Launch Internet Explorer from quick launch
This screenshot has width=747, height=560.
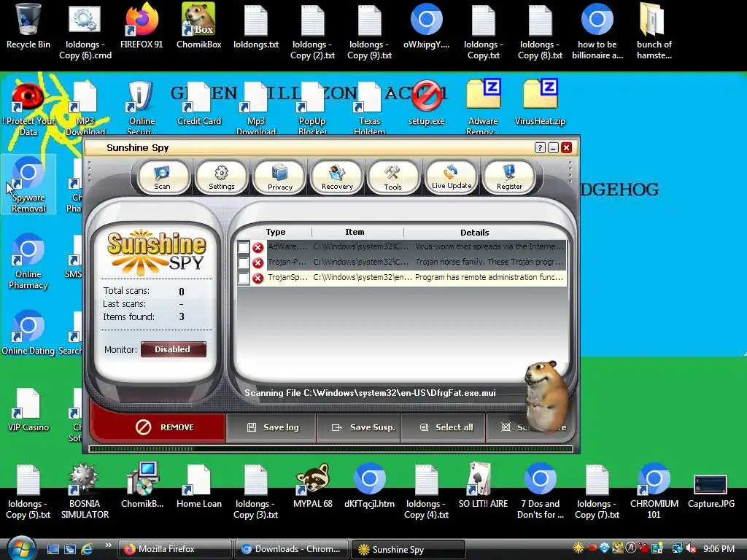click(87, 549)
